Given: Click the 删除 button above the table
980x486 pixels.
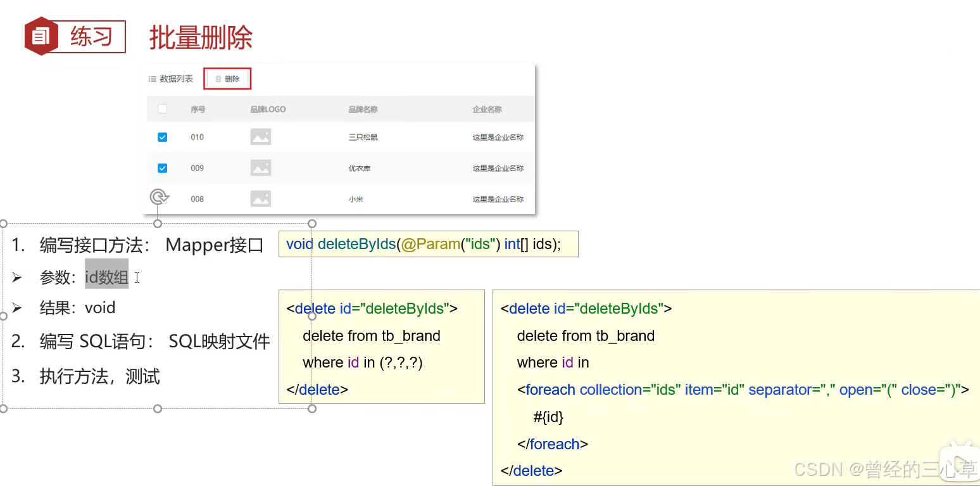Looking at the screenshot, I should (227, 79).
